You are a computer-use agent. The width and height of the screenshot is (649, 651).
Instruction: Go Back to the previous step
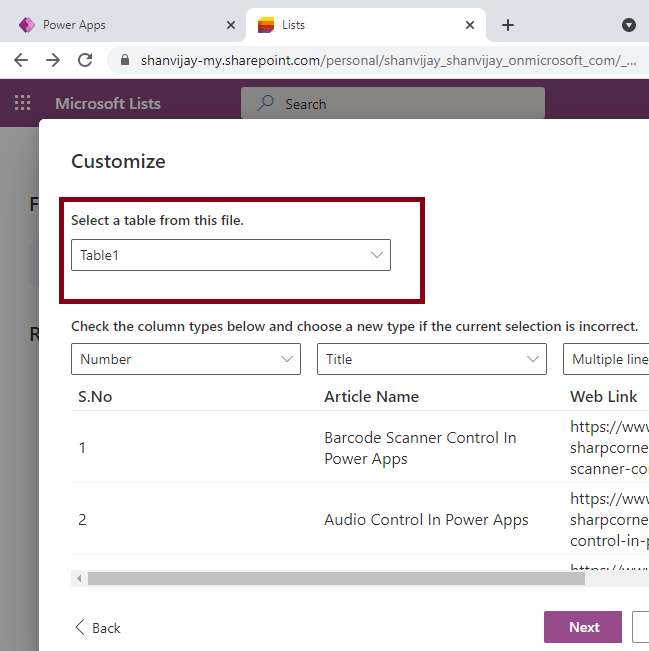point(98,628)
